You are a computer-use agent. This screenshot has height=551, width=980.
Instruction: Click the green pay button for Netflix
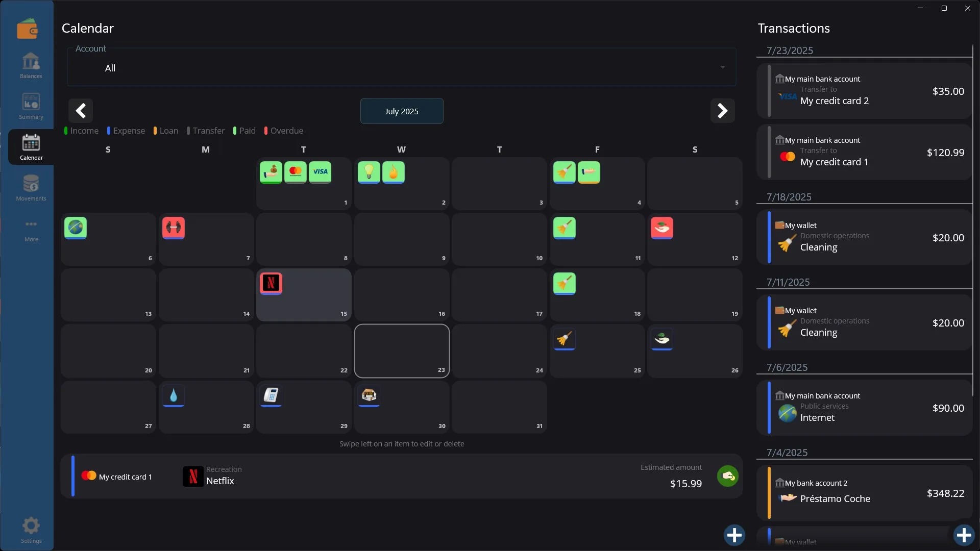(728, 476)
